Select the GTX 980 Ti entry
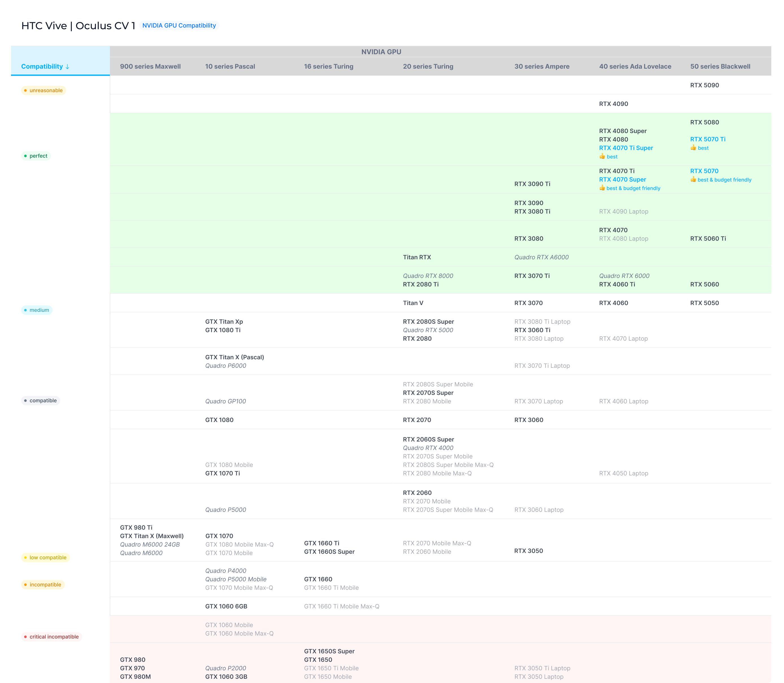Screen dimensions: 784x683 tap(136, 527)
